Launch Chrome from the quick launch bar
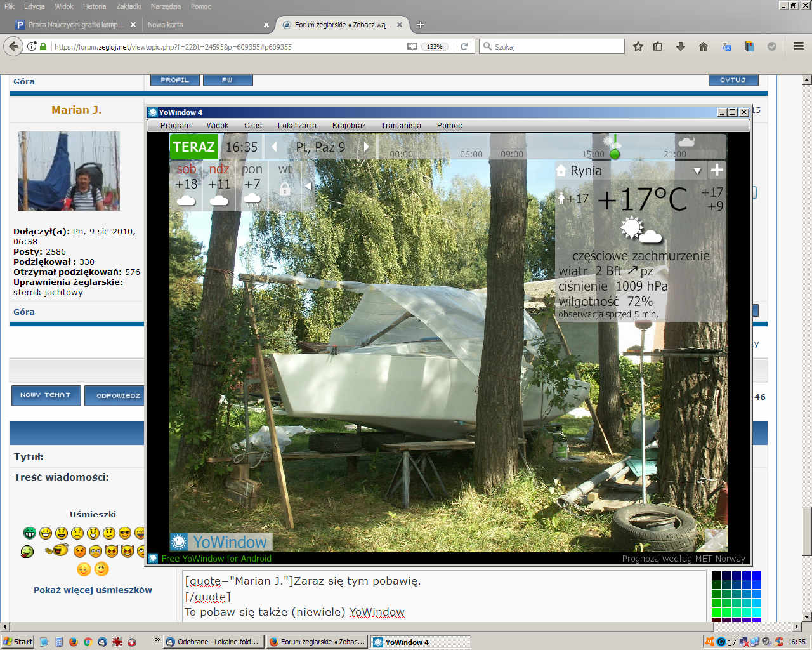Screen dimensions: 812x650 [x=88, y=642]
